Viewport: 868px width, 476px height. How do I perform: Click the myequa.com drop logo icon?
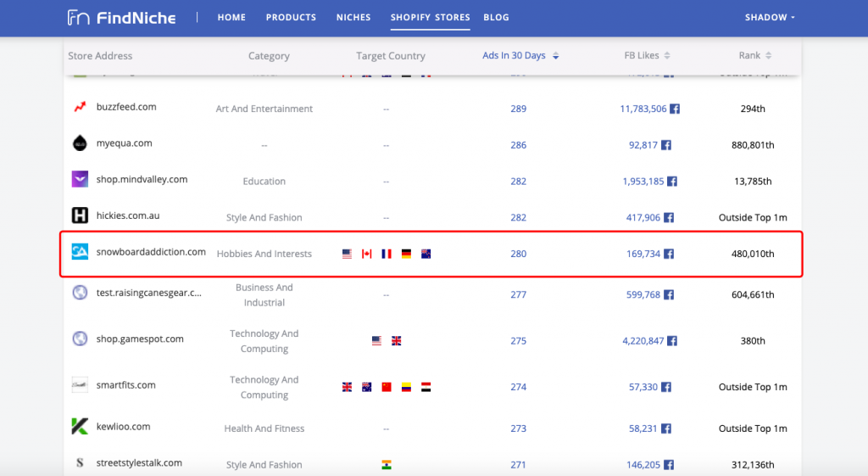[x=80, y=143]
